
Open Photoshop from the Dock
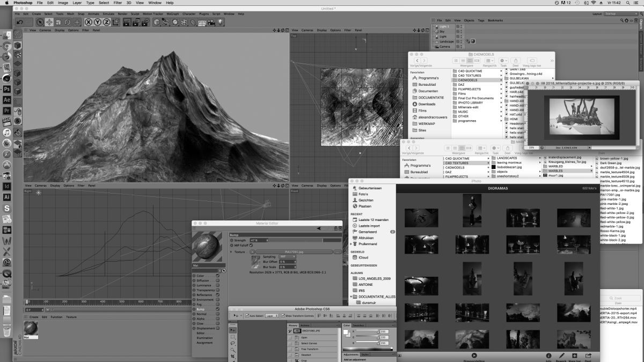tap(7, 88)
